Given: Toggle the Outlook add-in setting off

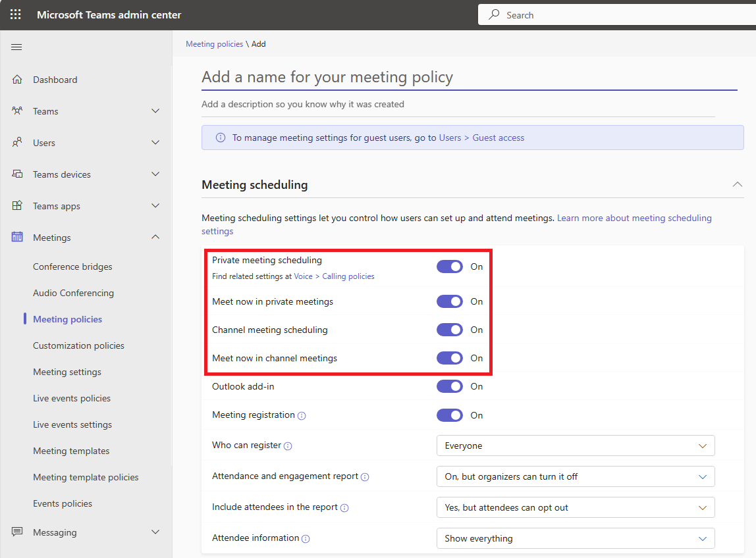Looking at the screenshot, I should pos(449,386).
